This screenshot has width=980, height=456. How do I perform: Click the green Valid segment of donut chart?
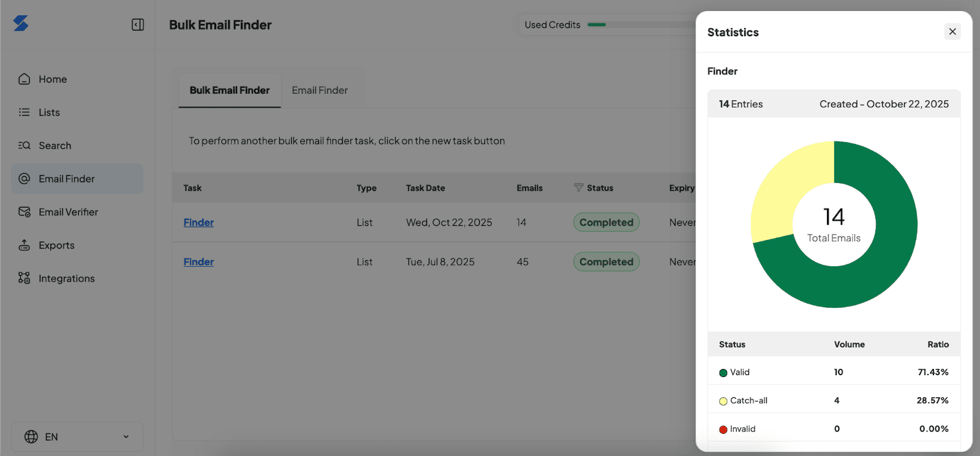point(882,269)
